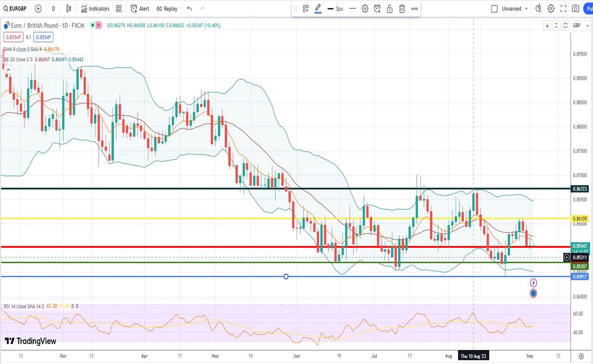Open the GBP currency dropdown
The image size is (593, 364).
(x=580, y=26)
